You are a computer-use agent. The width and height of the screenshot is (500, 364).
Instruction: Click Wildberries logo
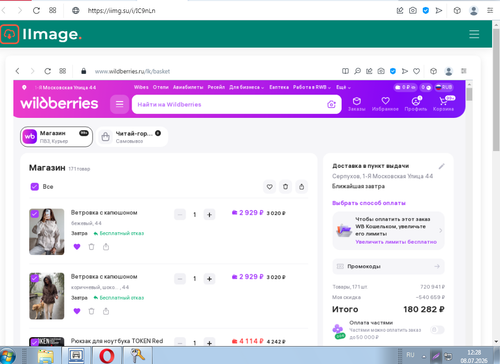click(59, 103)
